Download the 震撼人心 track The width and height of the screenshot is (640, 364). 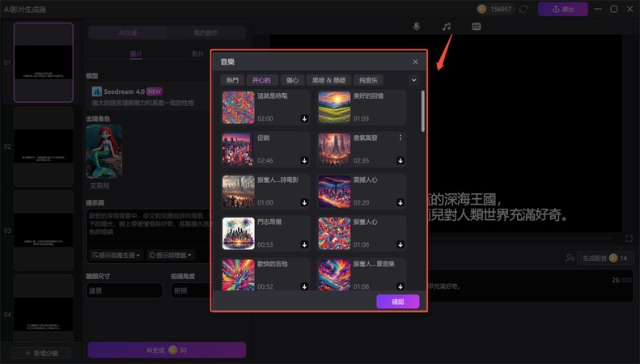coord(401,203)
